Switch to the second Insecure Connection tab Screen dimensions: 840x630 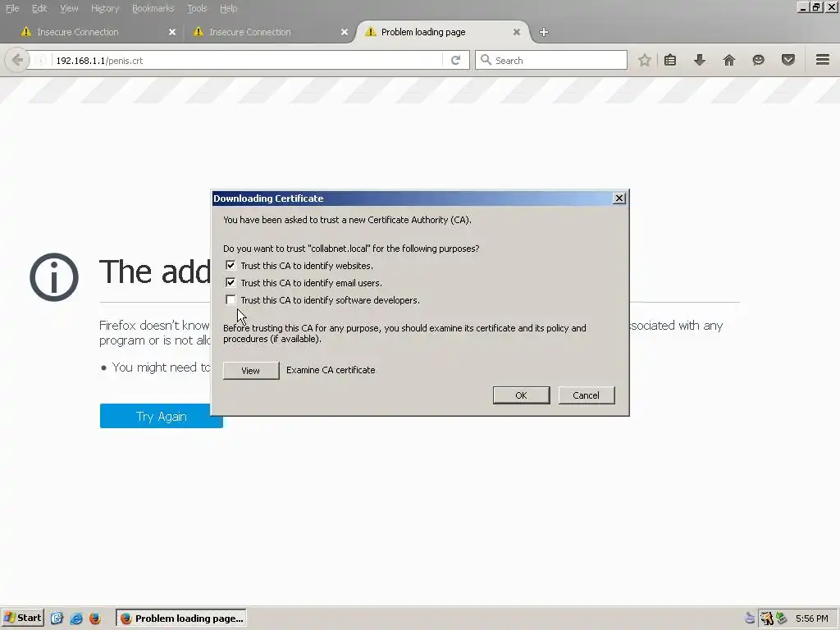[x=268, y=32]
